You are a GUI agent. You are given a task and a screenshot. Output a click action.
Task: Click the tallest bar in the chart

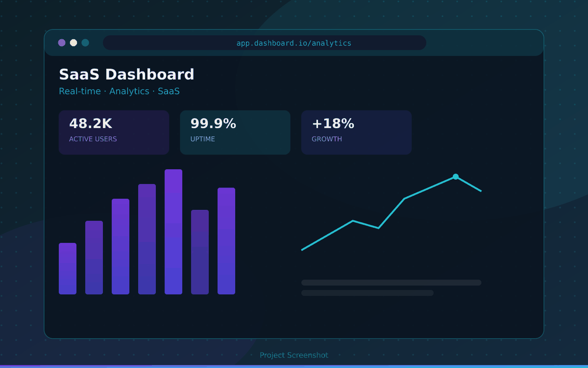[173, 232]
